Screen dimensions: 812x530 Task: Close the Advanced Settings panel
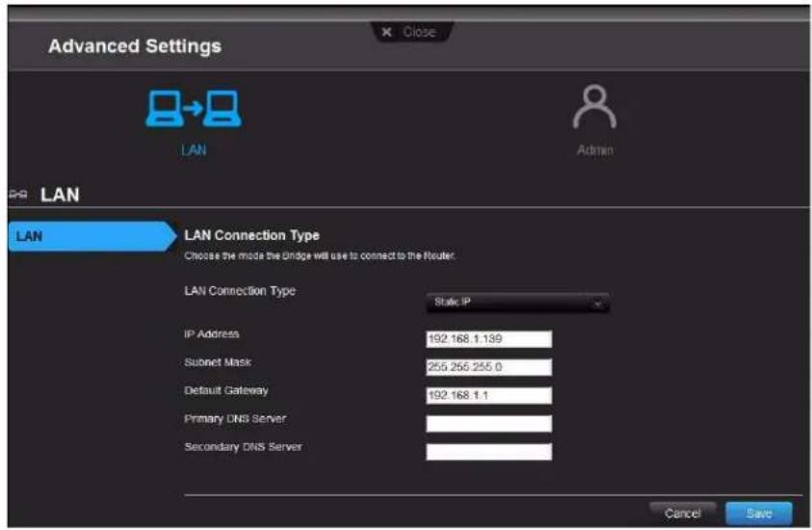[x=411, y=32]
